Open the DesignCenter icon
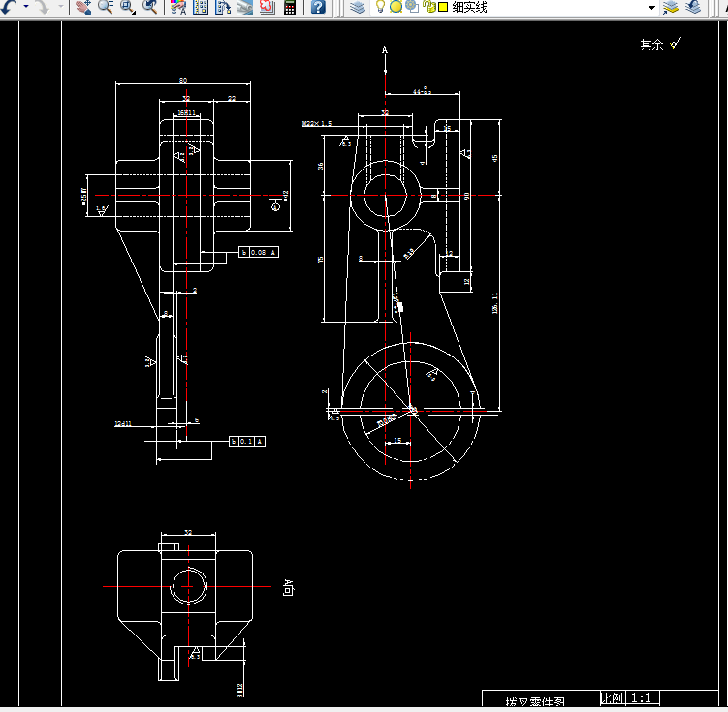 pyautogui.click(x=201, y=7)
